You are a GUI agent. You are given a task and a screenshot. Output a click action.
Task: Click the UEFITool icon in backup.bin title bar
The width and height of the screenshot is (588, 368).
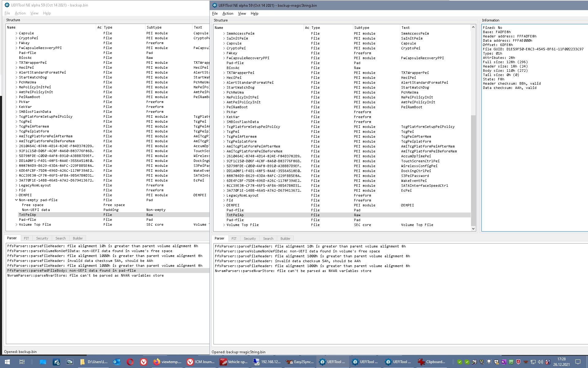coord(7,5)
